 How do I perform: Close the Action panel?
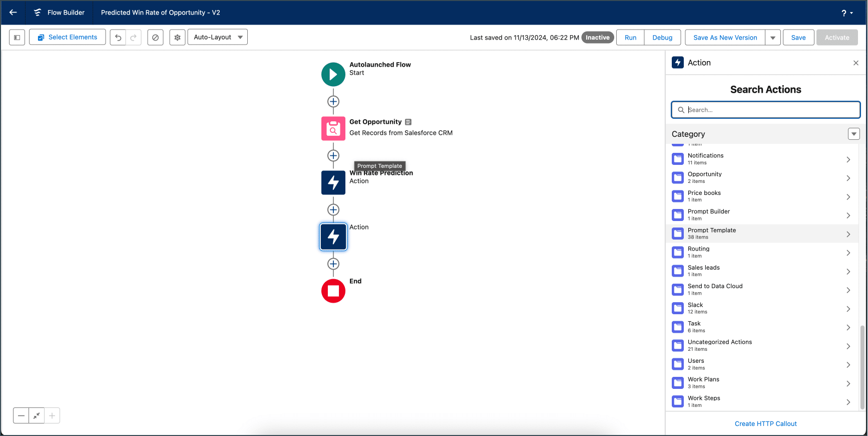pos(856,63)
